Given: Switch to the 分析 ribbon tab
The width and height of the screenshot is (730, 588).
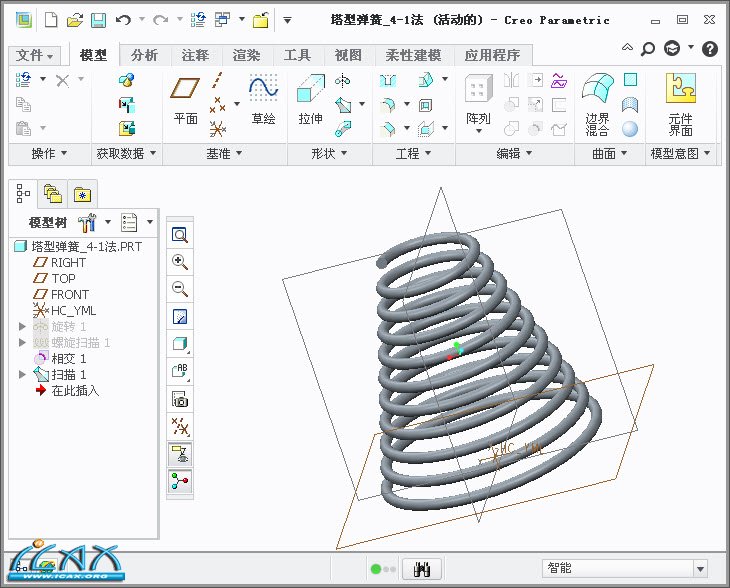Looking at the screenshot, I should (x=144, y=55).
